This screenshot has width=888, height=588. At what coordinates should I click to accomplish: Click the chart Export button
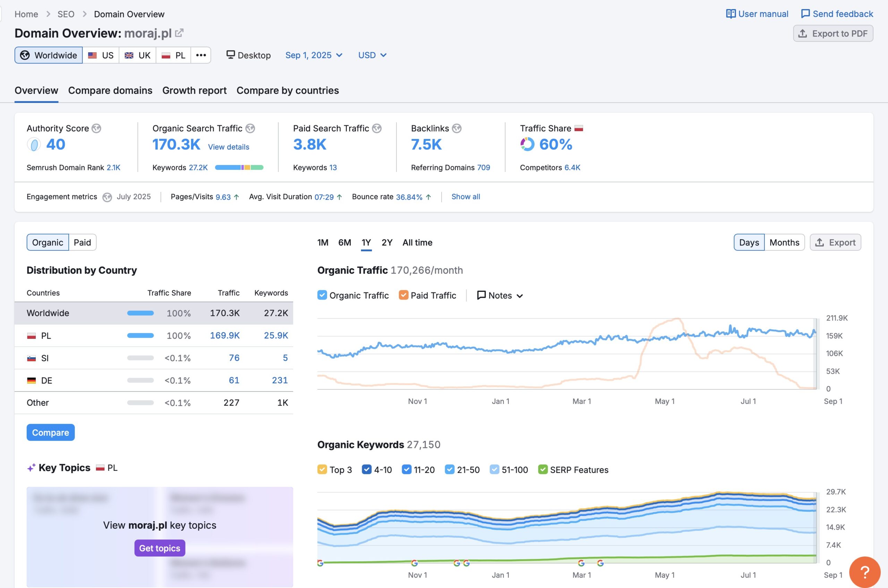(835, 242)
